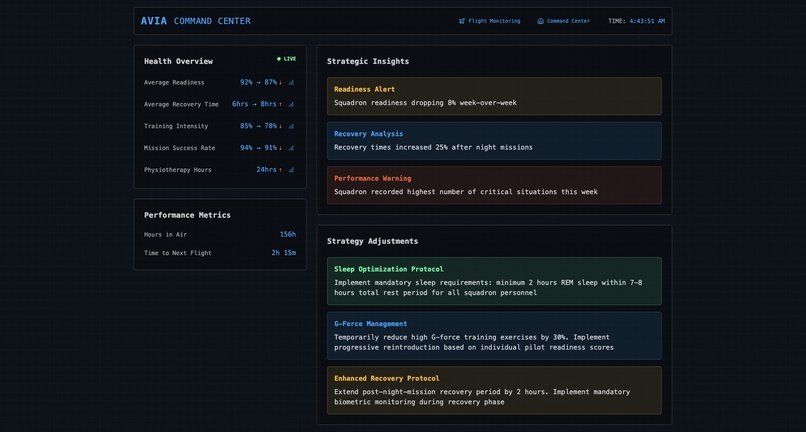Click the reduce high G-force training description
This screenshot has height=432, width=806.
tap(474, 343)
